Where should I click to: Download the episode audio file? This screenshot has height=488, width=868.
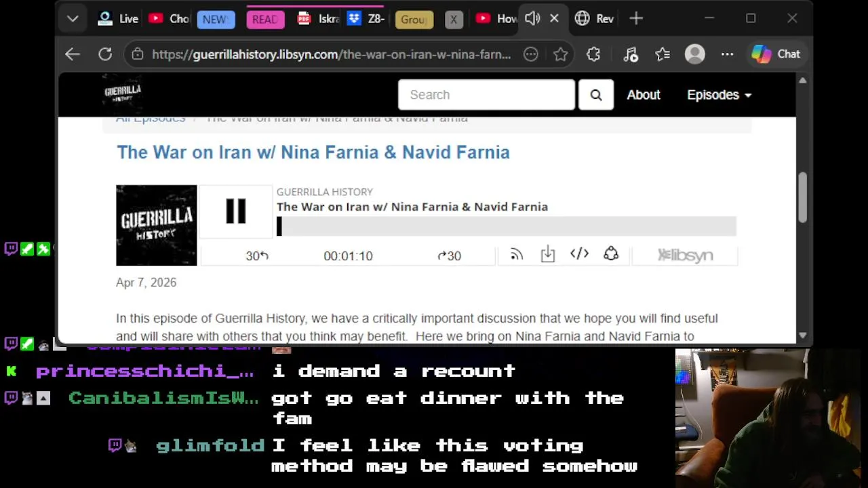tap(548, 255)
